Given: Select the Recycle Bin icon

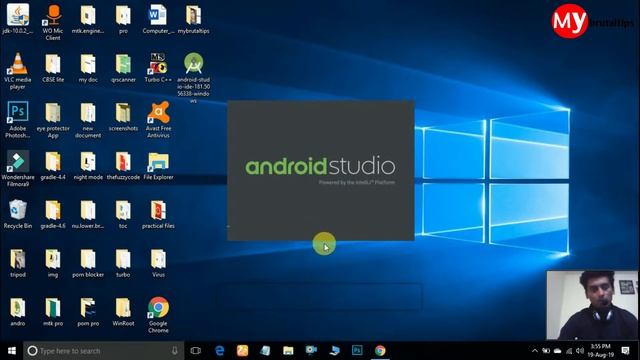Looking at the screenshot, I should [x=18, y=214].
